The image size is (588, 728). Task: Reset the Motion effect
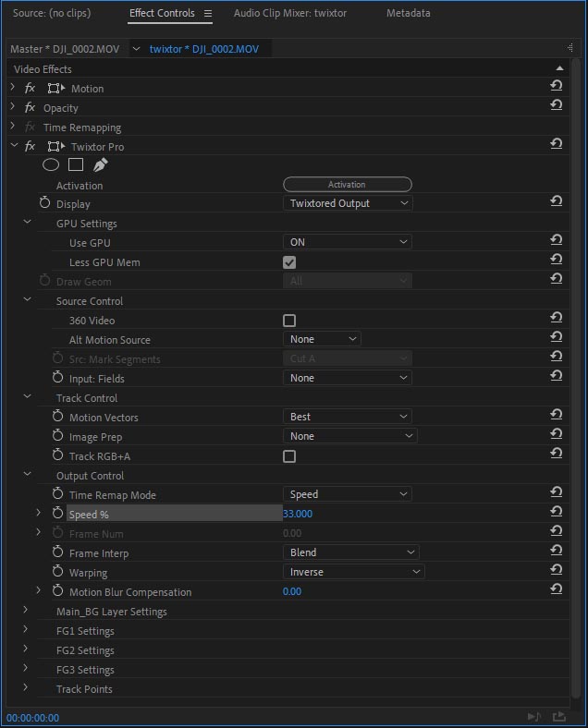pyautogui.click(x=556, y=85)
